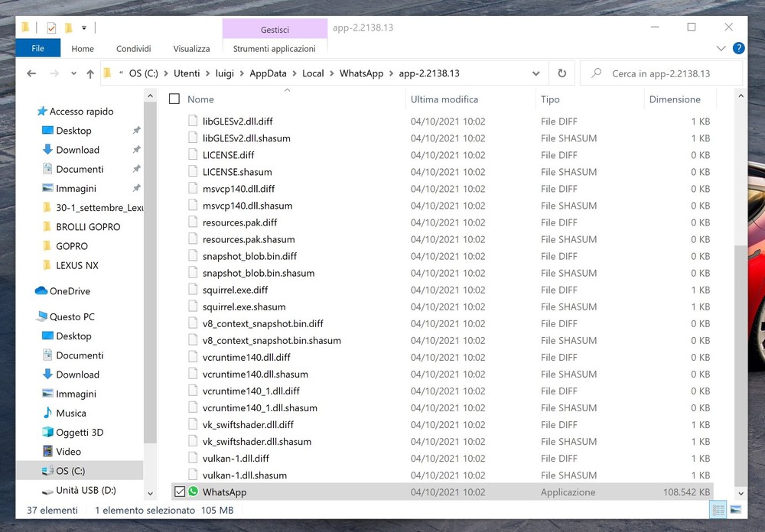This screenshot has width=765, height=532.
Task: Click WhatsApp in the address breadcrumb
Action: pyautogui.click(x=361, y=73)
